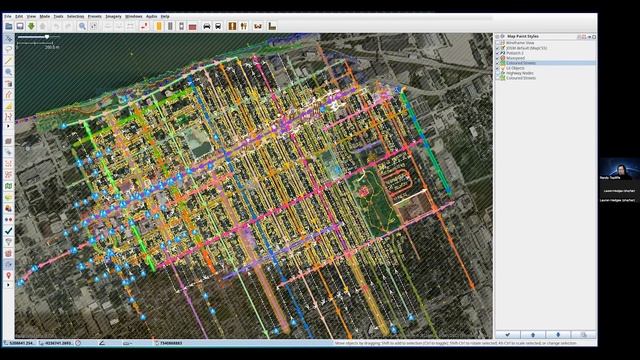Open the Edit menu
Screen dimensions: 640x360
[x=19, y=16]
